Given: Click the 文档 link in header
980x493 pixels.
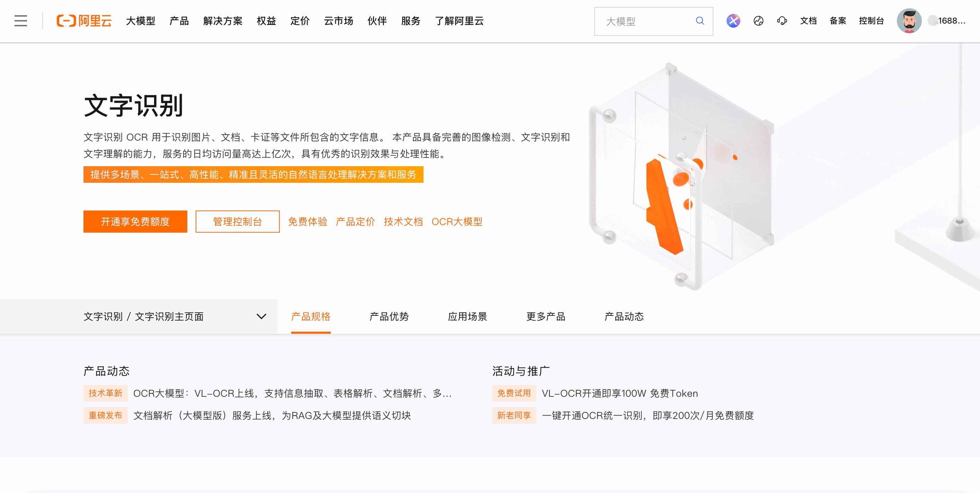Looking at the screenshot, I should click(809, 21).
